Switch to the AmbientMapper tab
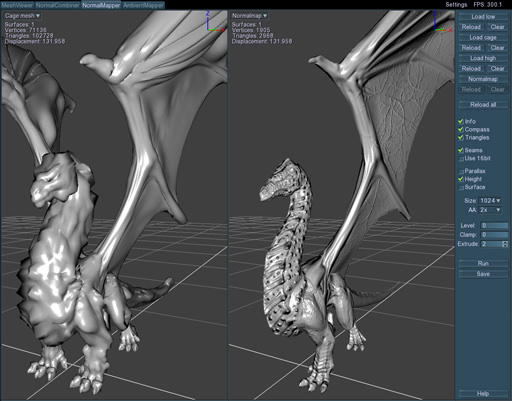Viewport: 512px width, 401px height. [143, 5]
